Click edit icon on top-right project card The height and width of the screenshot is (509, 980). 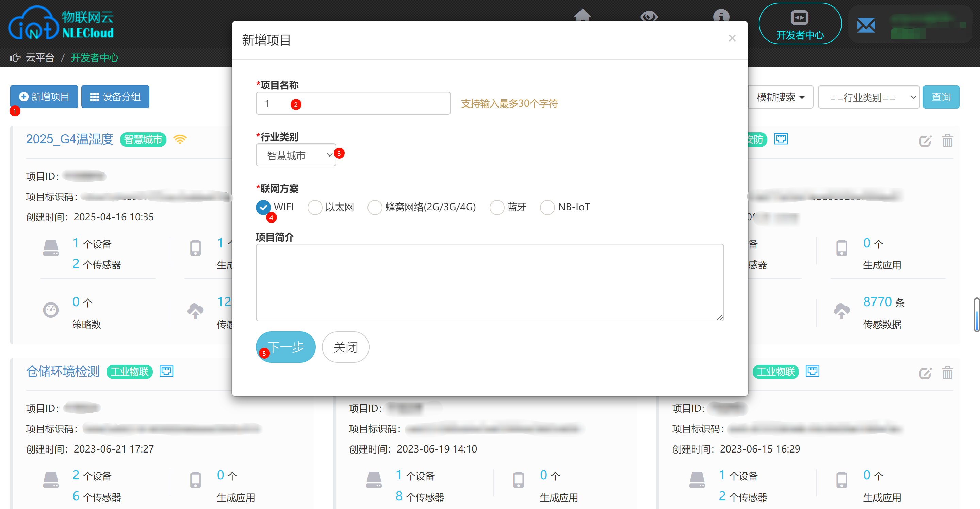[925, 141]
